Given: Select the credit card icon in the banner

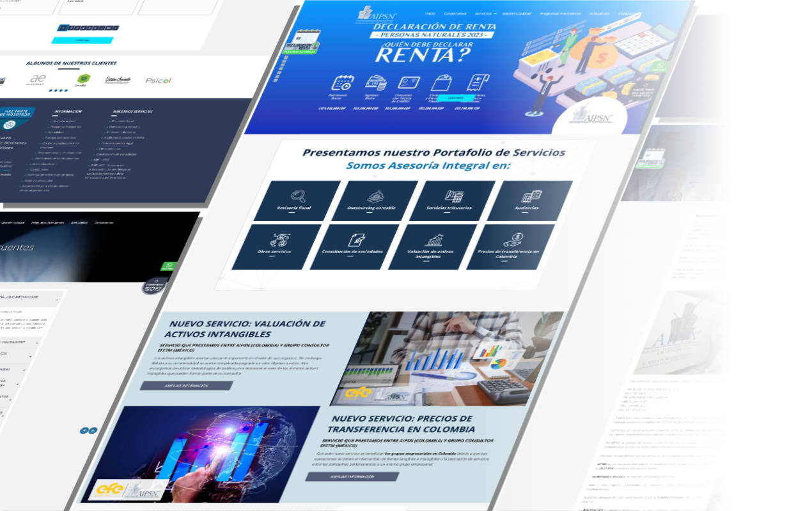Looking at the screenshot, I should (409, 81).
